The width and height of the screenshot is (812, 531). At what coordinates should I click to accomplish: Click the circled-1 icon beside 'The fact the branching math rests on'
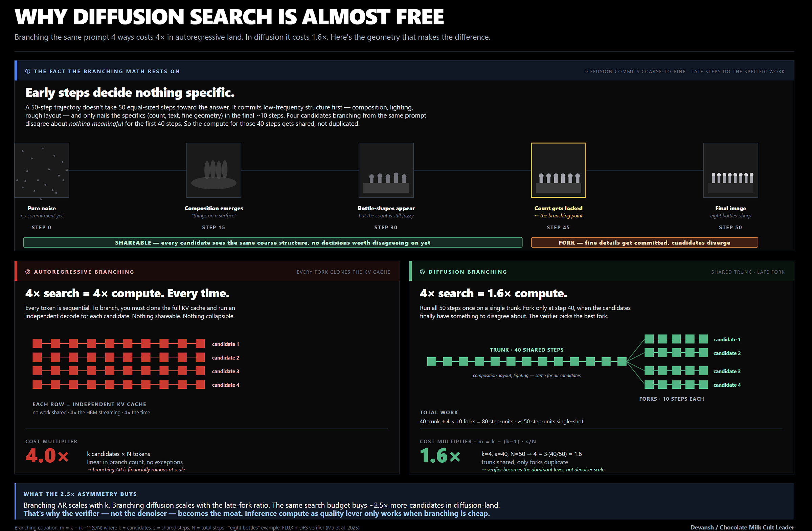coord(28,71)
